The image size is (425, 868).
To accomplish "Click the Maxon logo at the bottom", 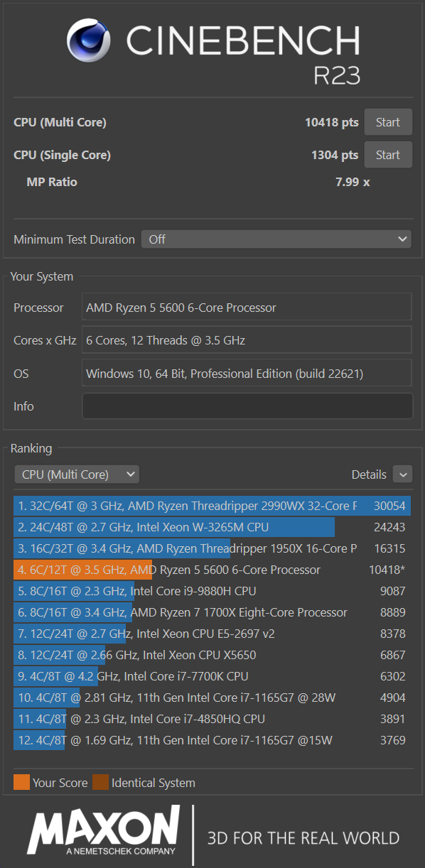I will point(104,831).
